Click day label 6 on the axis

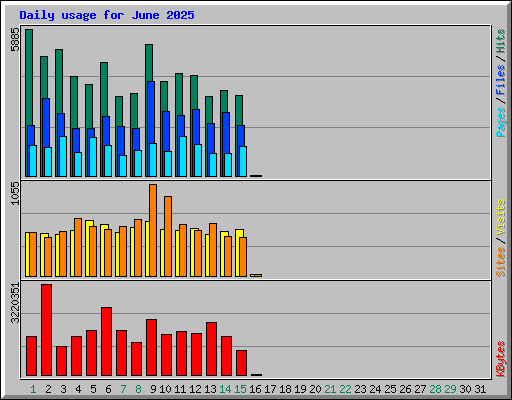click(x=108, y=389)
